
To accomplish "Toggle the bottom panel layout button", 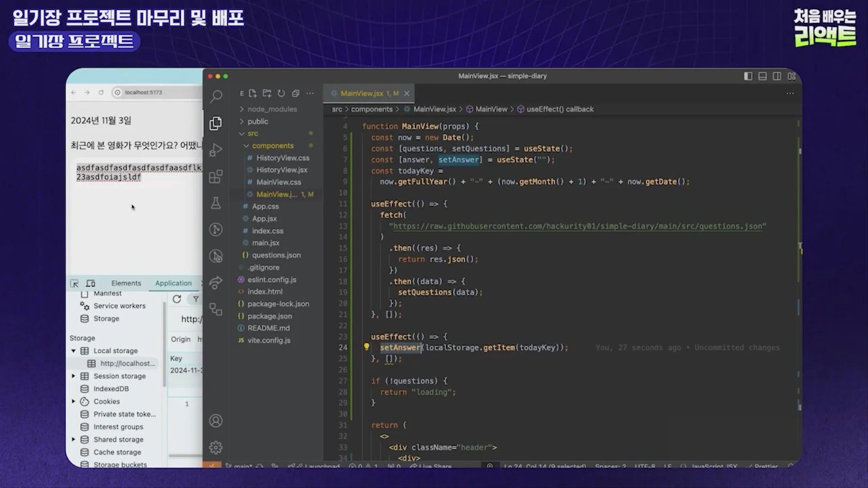I will tap(762, 76).
